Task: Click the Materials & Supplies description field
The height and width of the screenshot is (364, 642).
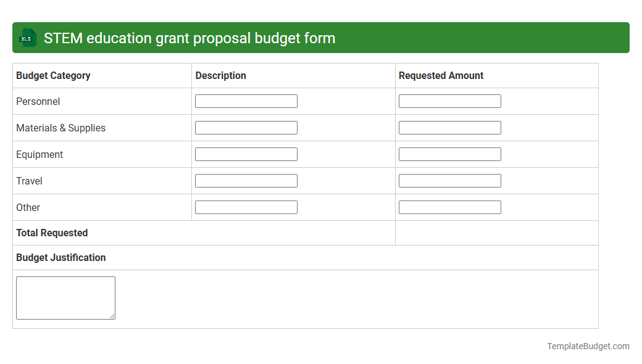Action: click(246, 127)
